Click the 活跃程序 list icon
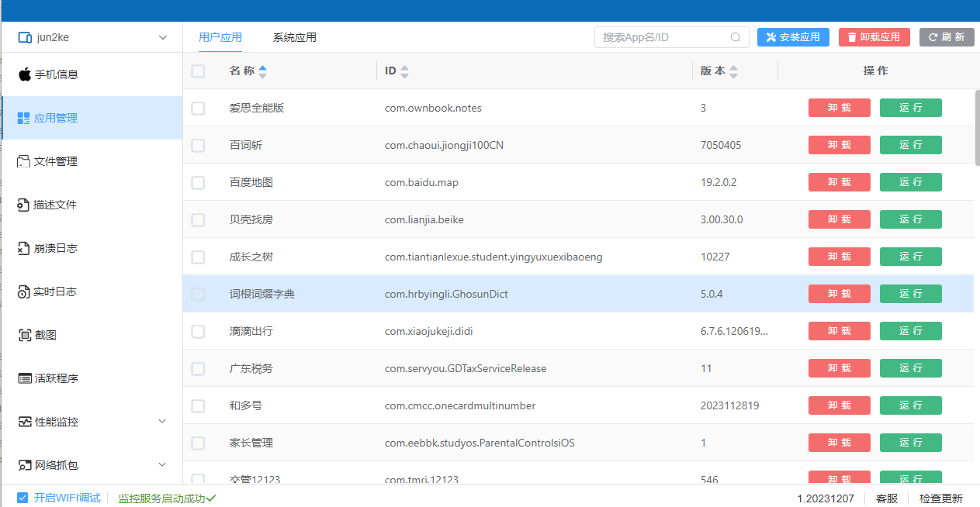 25,378
